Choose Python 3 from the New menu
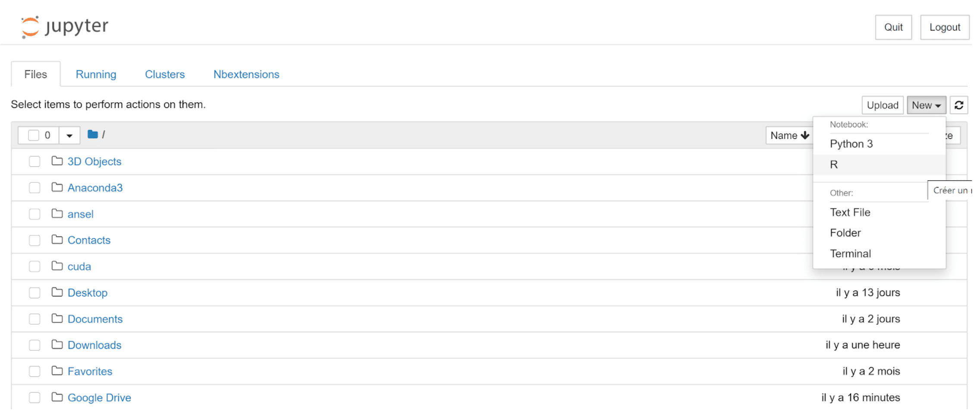 (x=851, y=144)
